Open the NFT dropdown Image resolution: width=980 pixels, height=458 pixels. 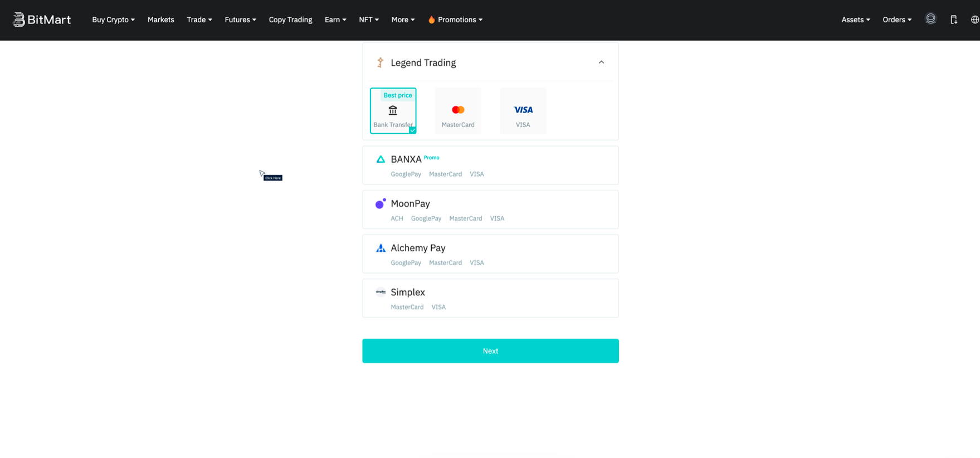[369, 20]
